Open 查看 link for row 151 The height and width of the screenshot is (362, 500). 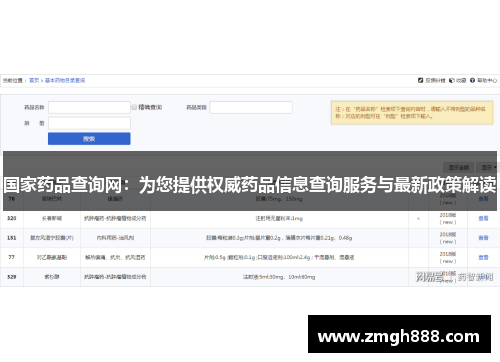point(483,238)
